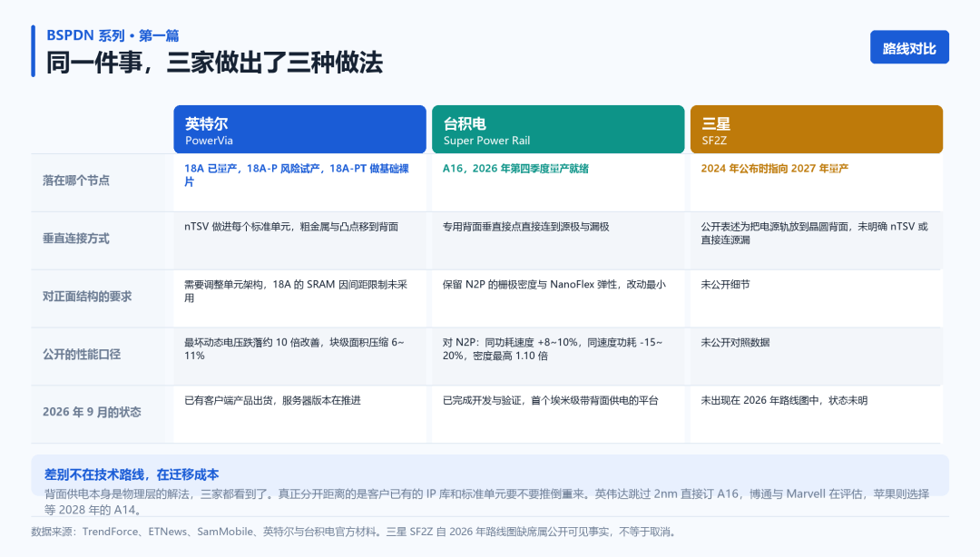Click cell 最坏动态电压跌落约 10 倍改善
Image resolution: width=980 pixels, height=557 pixels.
point(300,357)
